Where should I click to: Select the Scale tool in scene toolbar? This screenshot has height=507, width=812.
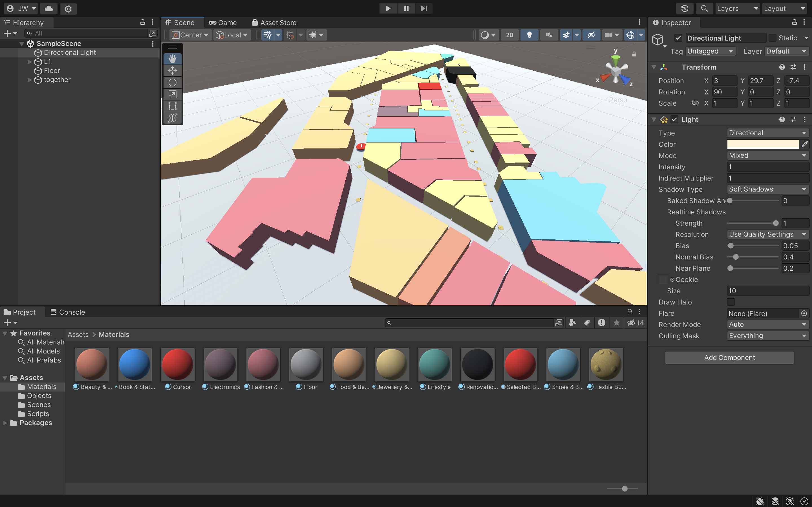point(173,95)
